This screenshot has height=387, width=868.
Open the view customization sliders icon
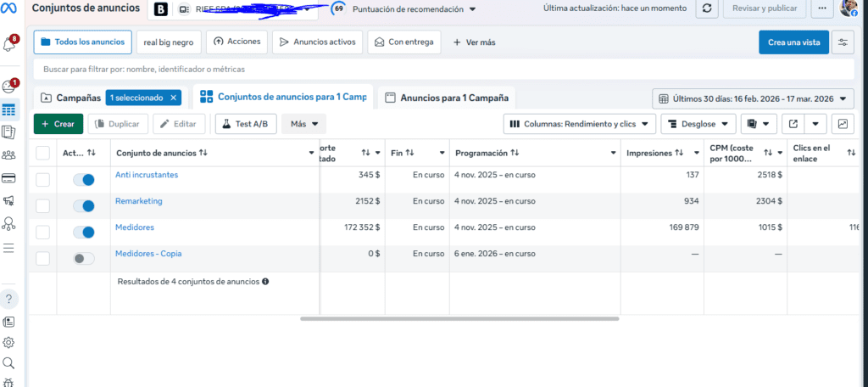(x=843, y=42)
